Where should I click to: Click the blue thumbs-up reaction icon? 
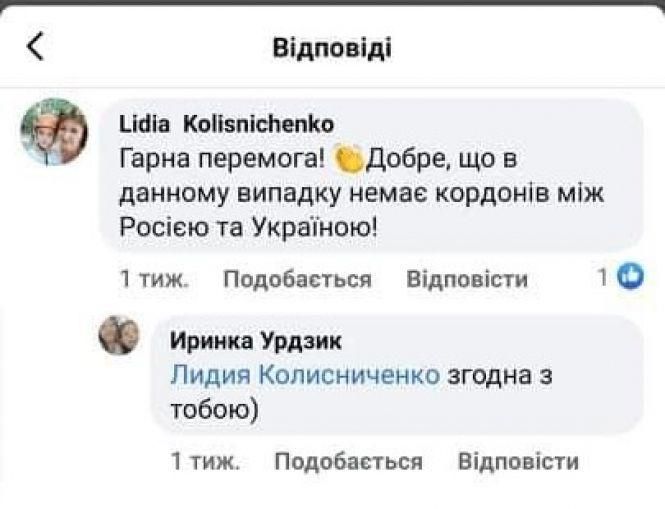click(631, 278)
